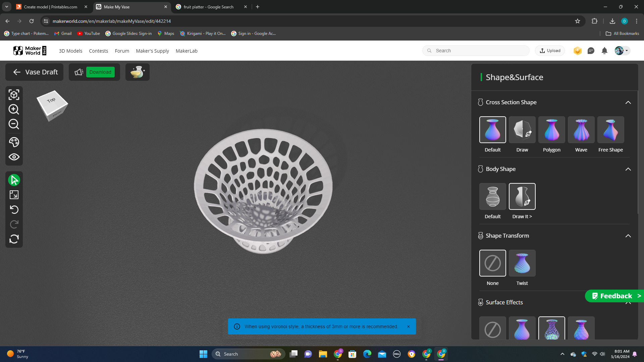The image size is (644, 362).
Task: Open Contests page
Action: 98,51
